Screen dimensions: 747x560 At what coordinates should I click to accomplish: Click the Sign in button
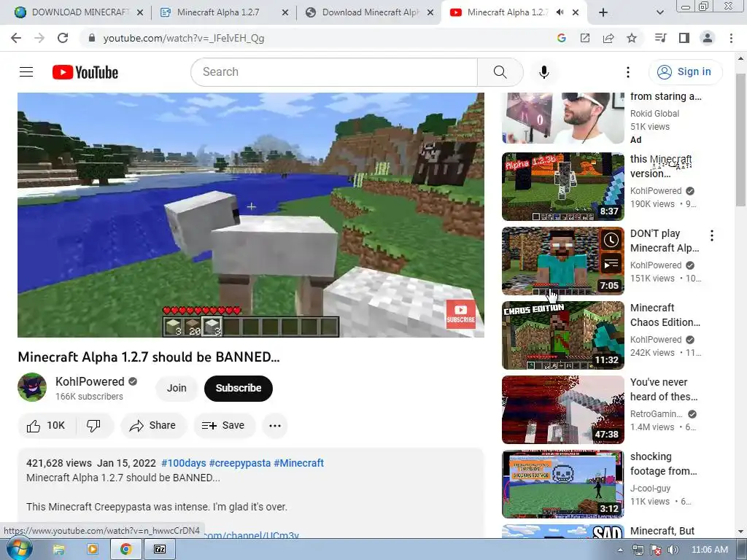685,72
